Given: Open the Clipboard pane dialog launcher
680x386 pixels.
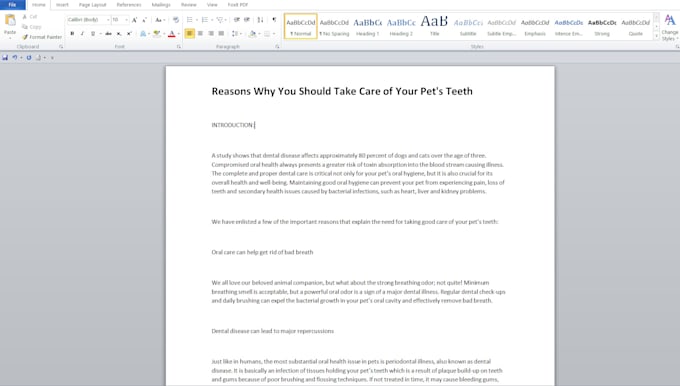Looking at the screenshot, I should point(61,46).
